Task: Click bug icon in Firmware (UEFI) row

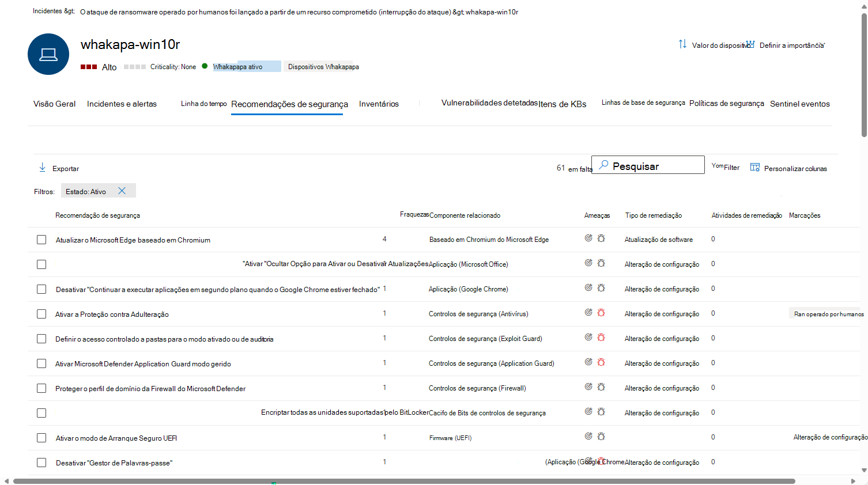Action: point(601,436)
